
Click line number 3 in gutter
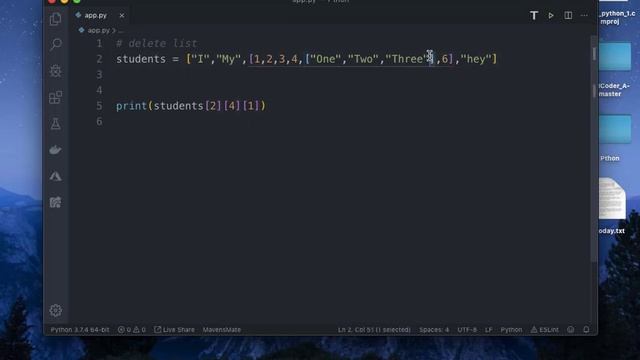99,75
